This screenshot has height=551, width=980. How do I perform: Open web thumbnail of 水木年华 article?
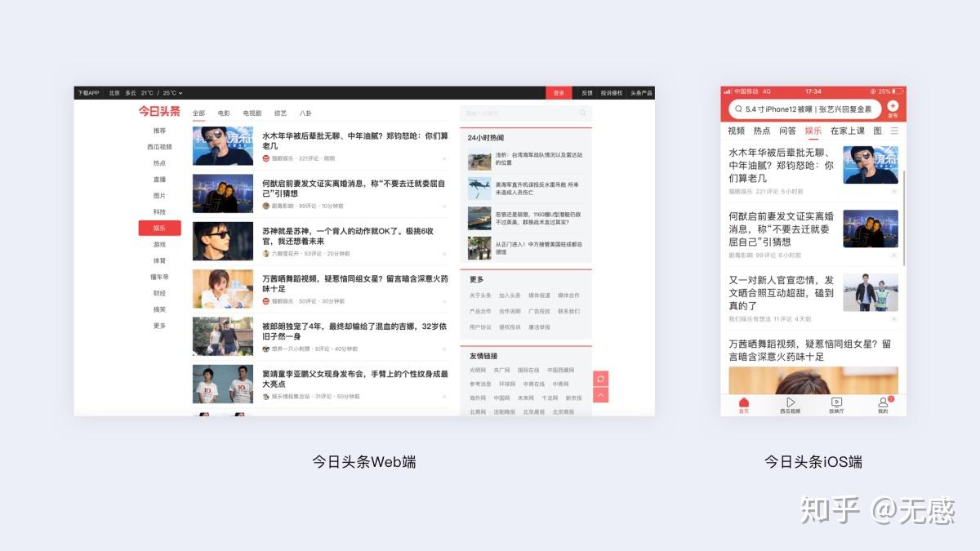tap(223, 145)
